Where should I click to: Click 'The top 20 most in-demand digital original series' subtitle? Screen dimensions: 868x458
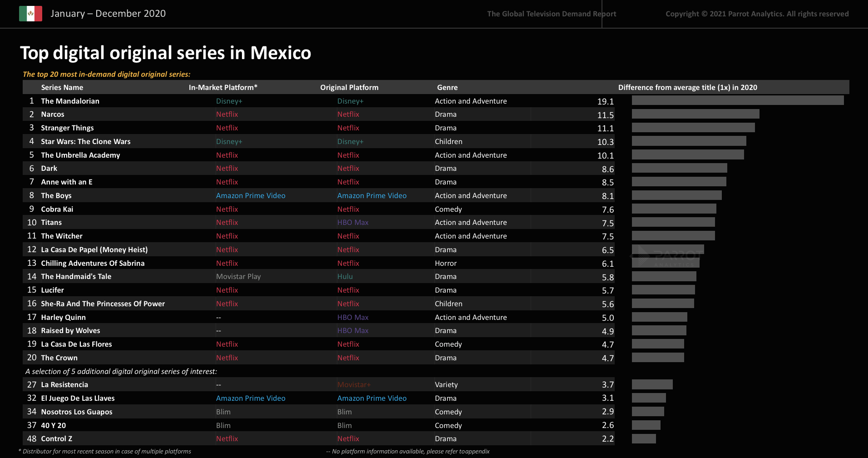(x=107, y=74)
